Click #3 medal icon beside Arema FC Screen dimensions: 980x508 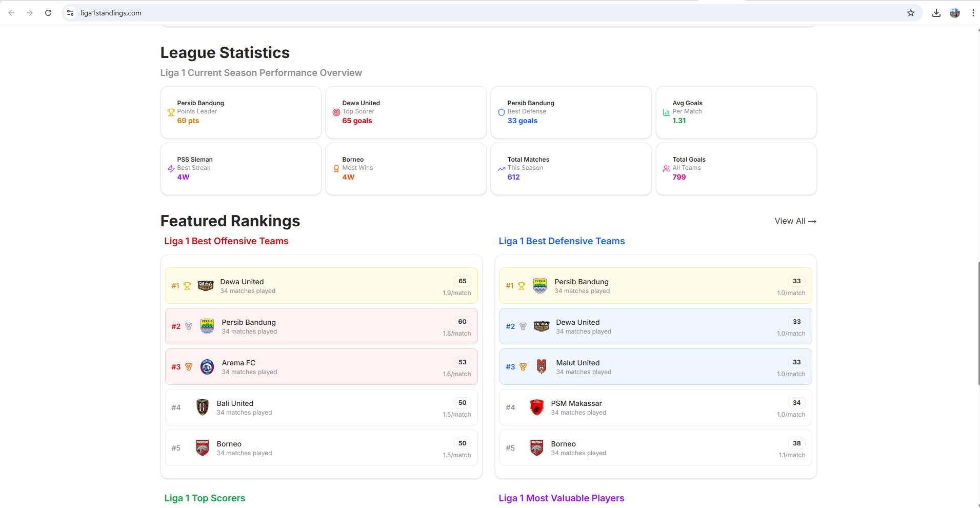pos(189,367)
